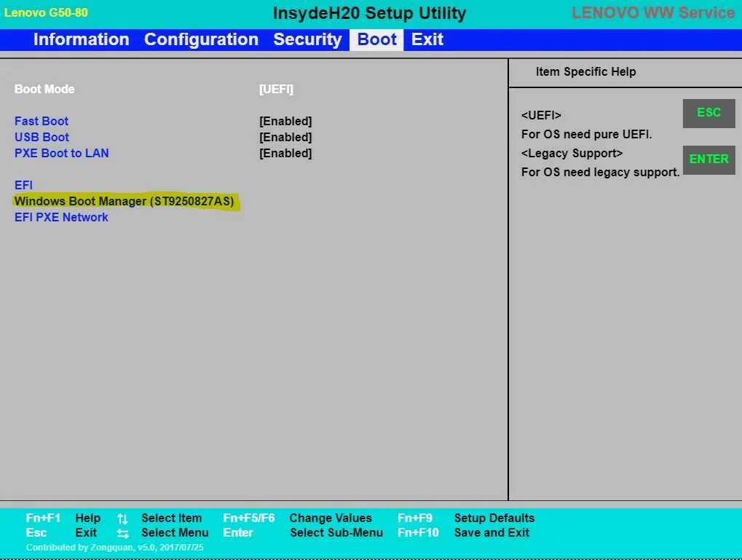Screen dimensions: 742x560
Task: Select the Boot Mode setting
Action: pos(44,89)
